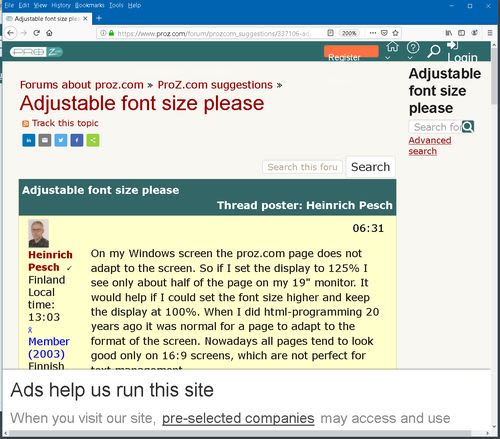This screenshot has width=500, height=439.
Task: Open the Advanced search link
Action: point(430,146)
